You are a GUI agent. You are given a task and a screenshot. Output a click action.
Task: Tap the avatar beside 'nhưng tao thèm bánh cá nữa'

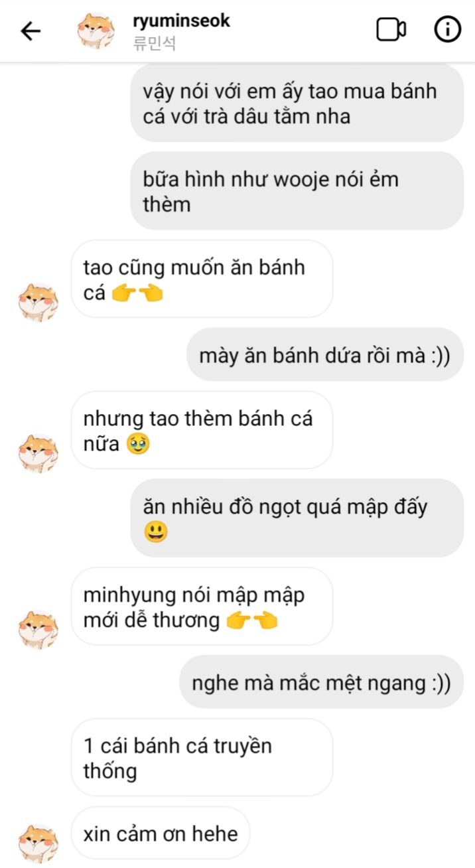(x=38, y=453)
